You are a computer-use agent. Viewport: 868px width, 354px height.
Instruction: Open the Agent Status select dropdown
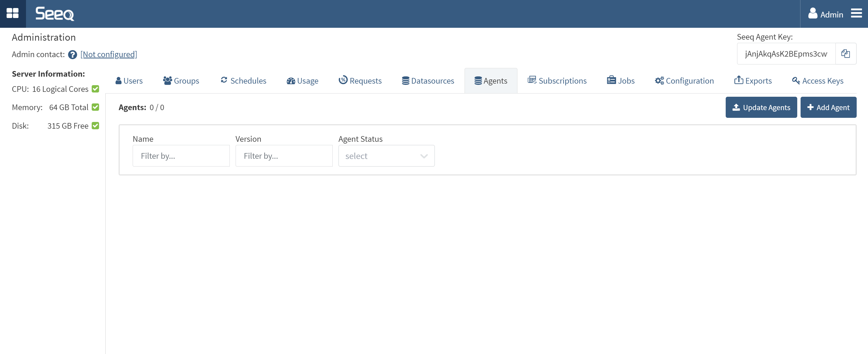pos(381,156)
